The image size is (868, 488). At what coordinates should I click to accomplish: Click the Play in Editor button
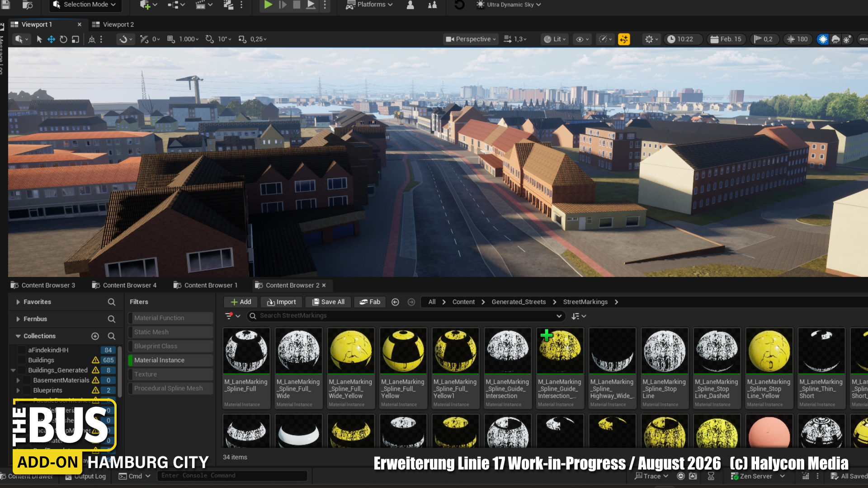[268, 5]
